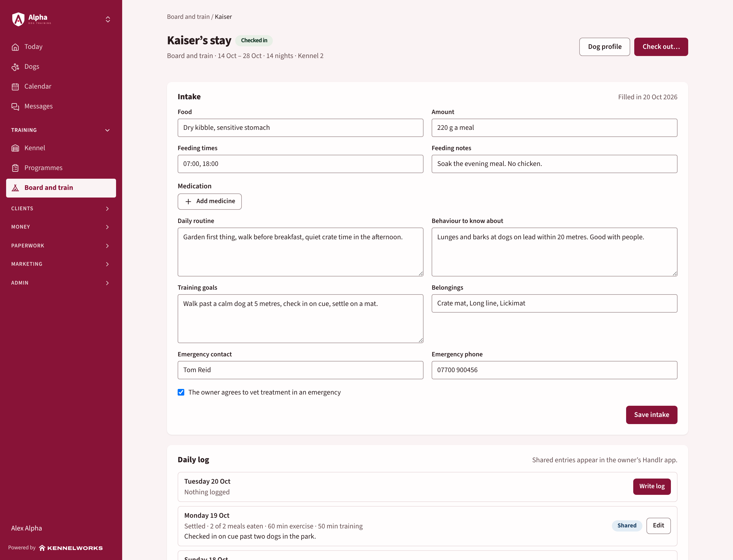This screenshot has height=560, width=733.
Task: Click the Calendar icon in sidebar
Action: click(x=15, y=87)
